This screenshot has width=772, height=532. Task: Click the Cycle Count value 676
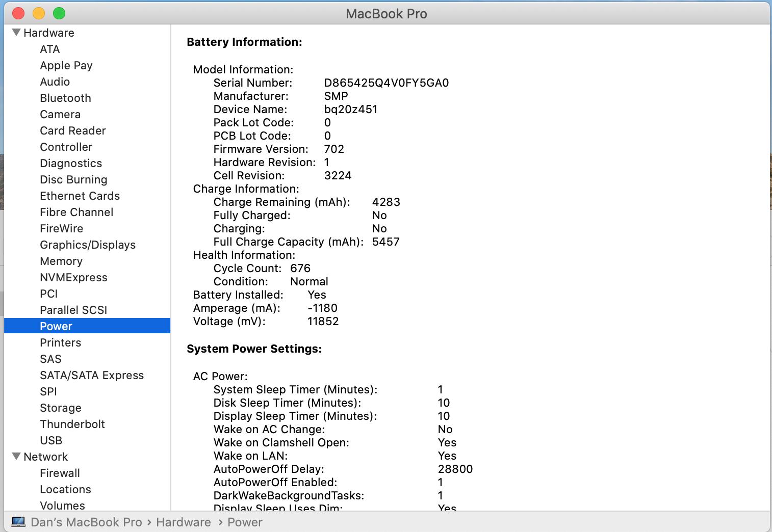[x=300, y=268]
